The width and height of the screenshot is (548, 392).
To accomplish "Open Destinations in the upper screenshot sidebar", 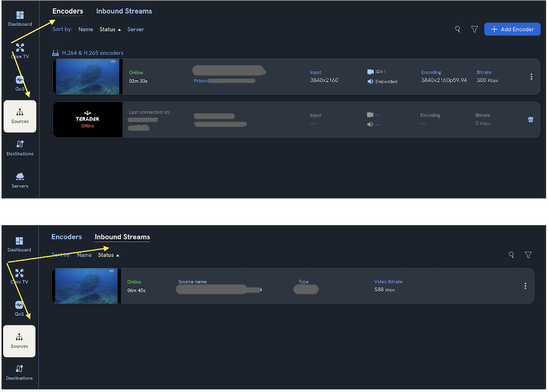I will (20, 147).
